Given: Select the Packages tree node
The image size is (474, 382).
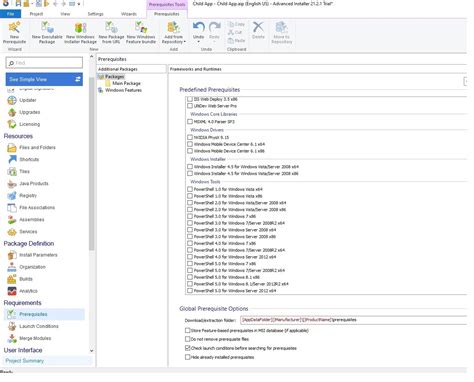Looking at the screenshot, I should [114, 77].
